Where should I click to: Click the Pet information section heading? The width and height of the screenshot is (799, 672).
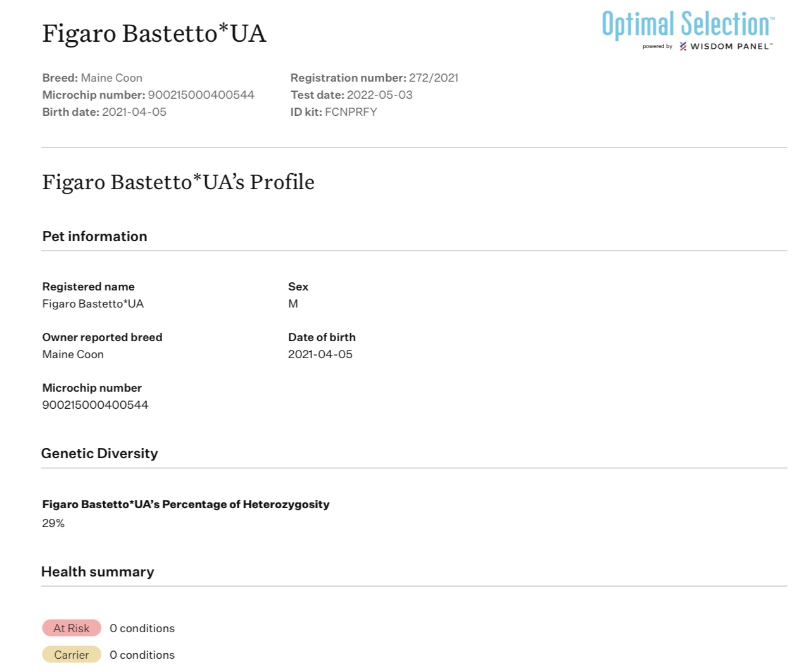[94, 236]
